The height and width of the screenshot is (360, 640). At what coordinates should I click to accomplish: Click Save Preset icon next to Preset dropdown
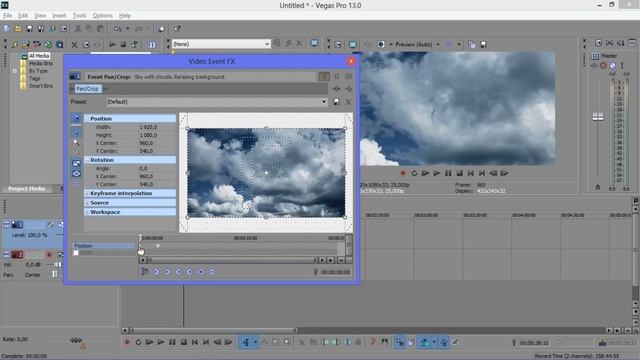coord(336,102)
